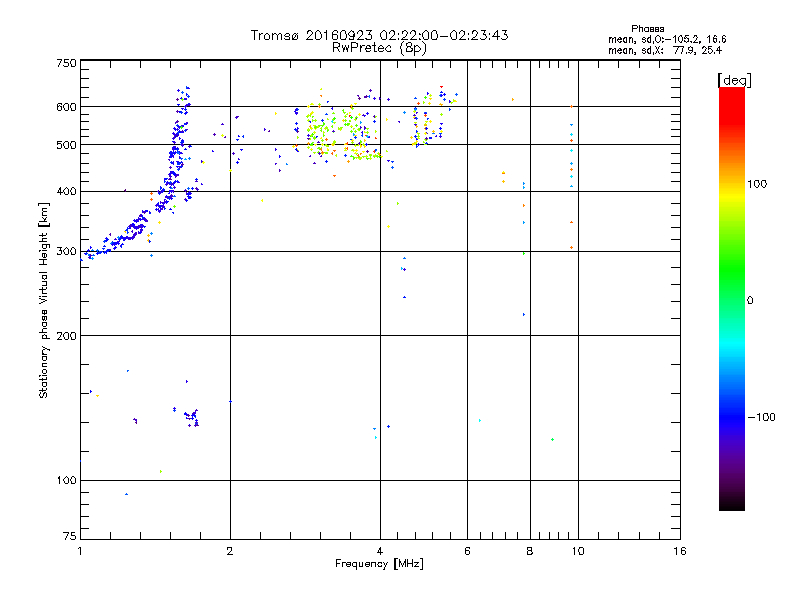Select the 'mean, sd,O:-105.2, 16.6' text

click(667, 39)
